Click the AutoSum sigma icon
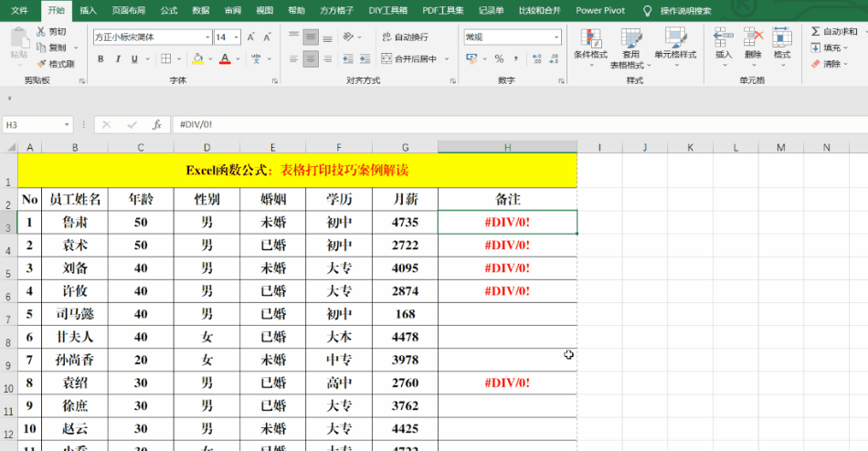The width and height of the screenshot is (868, 451). pyautogui.click(x=815, y=31)
